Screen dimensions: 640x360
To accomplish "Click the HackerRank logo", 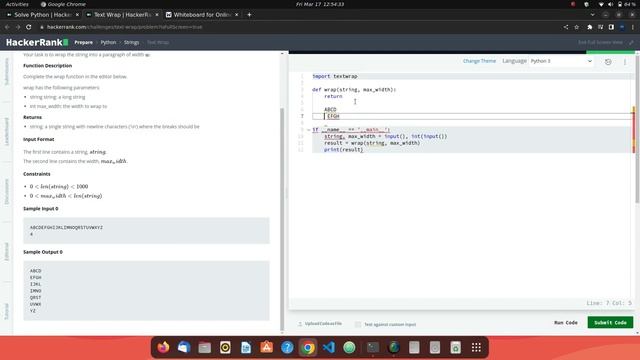I will click(37, 42).
